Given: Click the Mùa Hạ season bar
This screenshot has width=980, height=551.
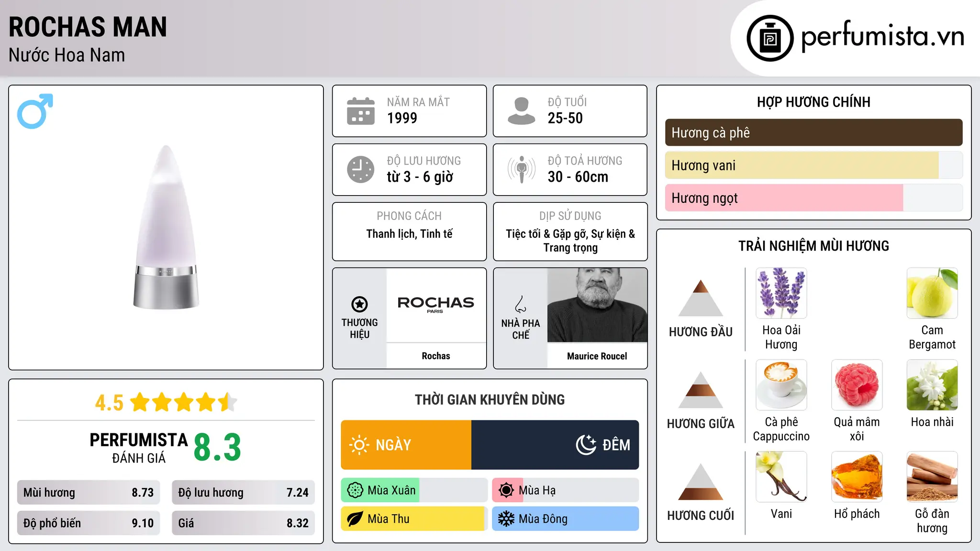Looking at the screenshot, I should [x=565, y=490].
